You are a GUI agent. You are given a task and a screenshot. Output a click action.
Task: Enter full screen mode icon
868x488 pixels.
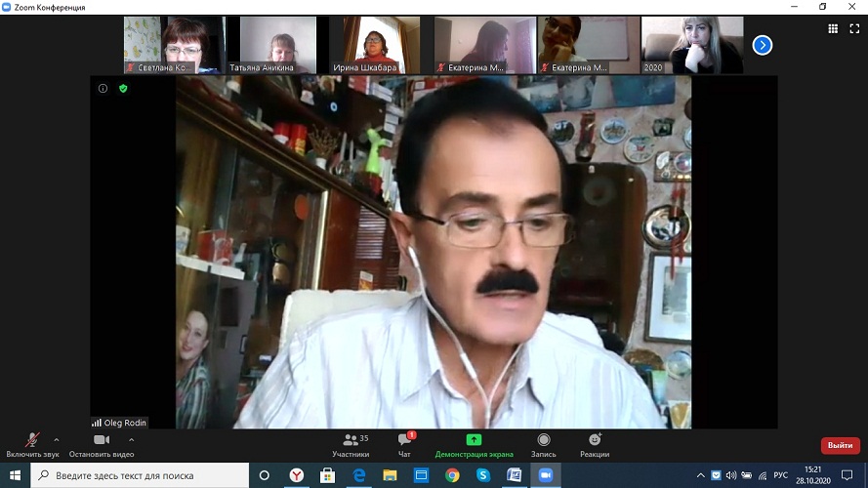click(x=854, y=28)
